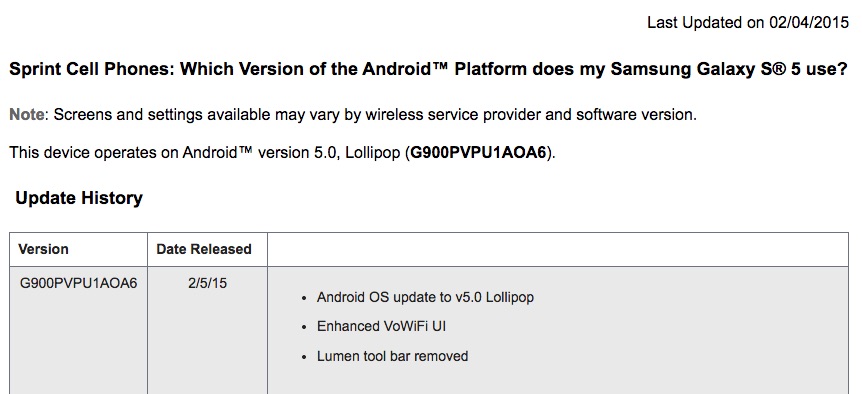Click the Sprint Cell Phones page title
Viewport: 862px width, 394px height.
[428, 69]
